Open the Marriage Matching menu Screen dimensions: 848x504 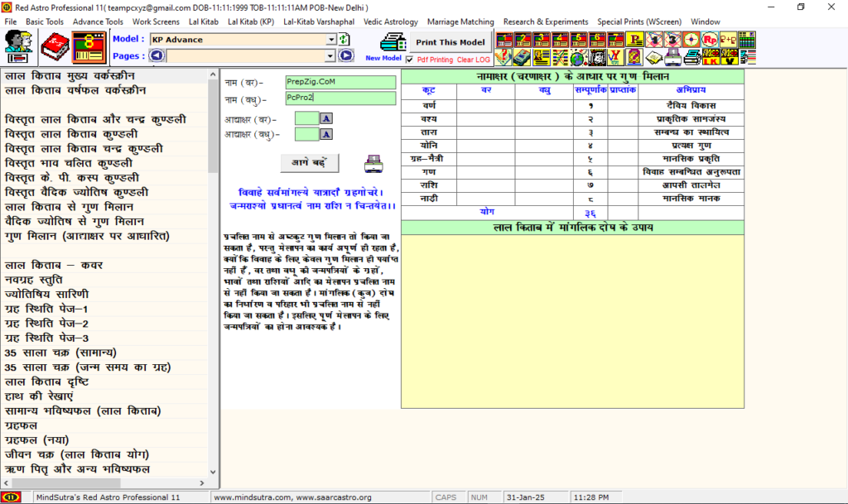[x=460, y=22]
